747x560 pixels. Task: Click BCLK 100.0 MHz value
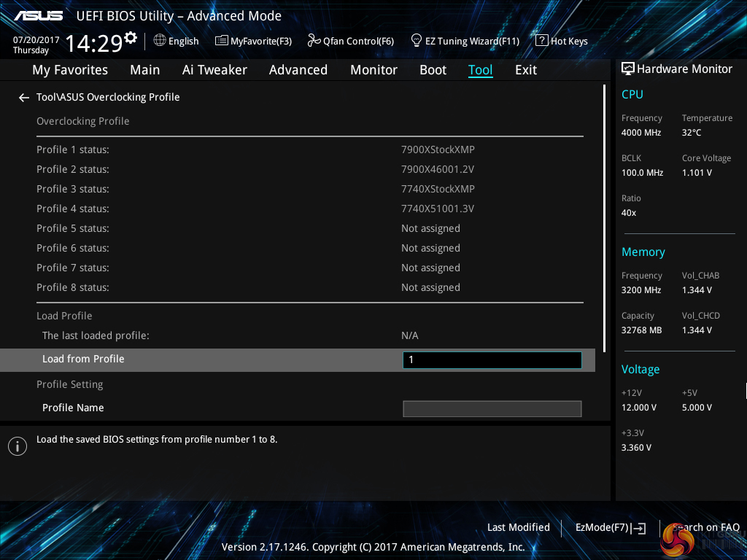[x=642, y=173]
